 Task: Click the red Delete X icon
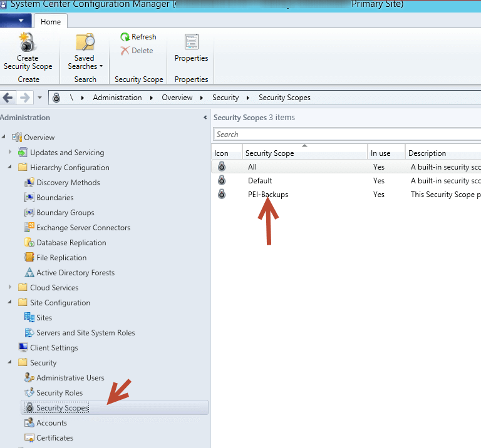click(125, 51)
